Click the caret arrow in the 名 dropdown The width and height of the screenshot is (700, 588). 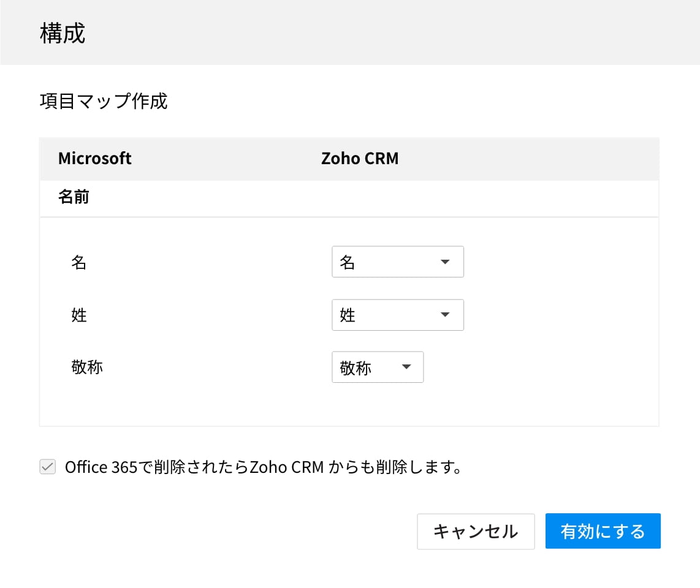pos(445,262)
